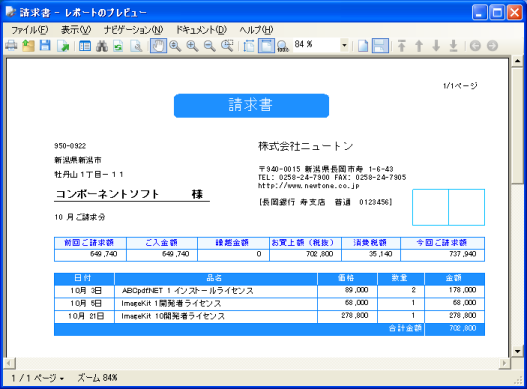
Task: Click the Back navigation circle arrow
Action: [475, 46]
